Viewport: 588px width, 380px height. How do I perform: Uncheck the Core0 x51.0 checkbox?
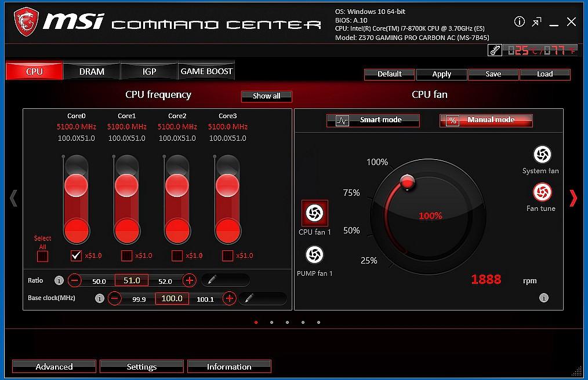76,255
